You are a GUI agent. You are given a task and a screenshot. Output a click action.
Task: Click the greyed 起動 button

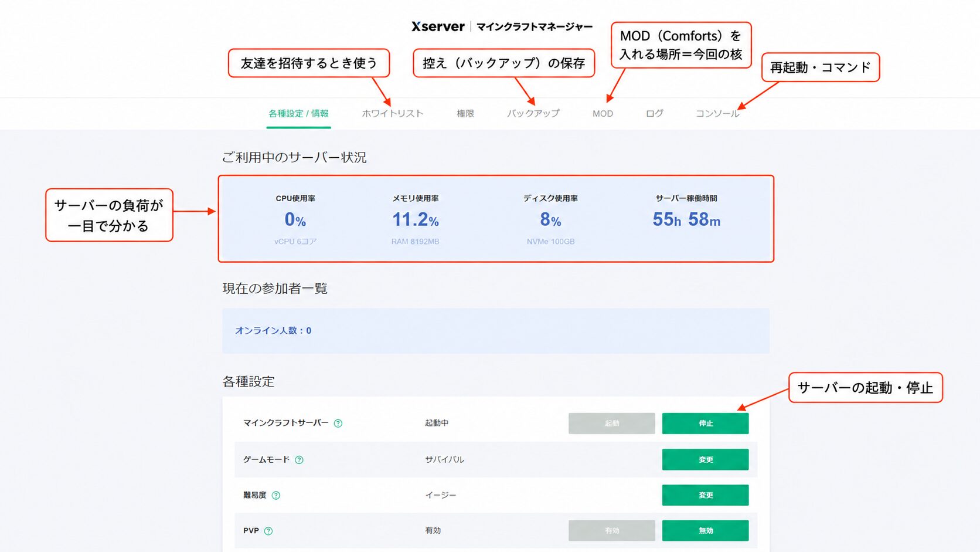point(611,424)
